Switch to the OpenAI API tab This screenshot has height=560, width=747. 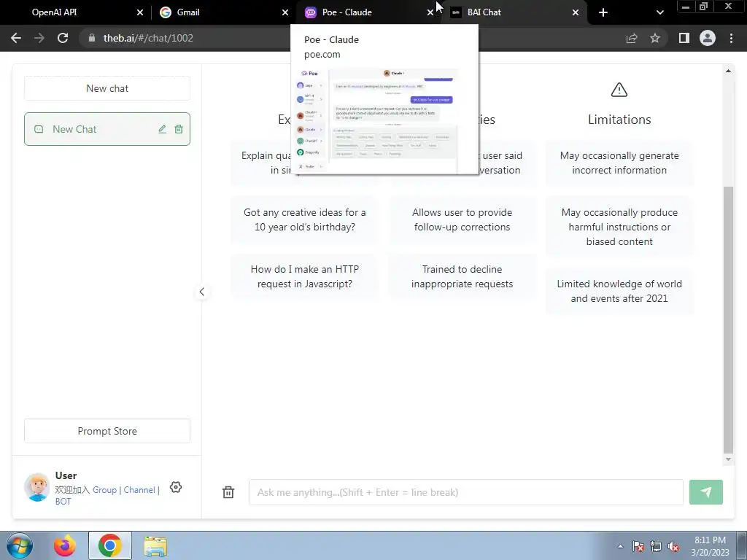click(54, 12)
